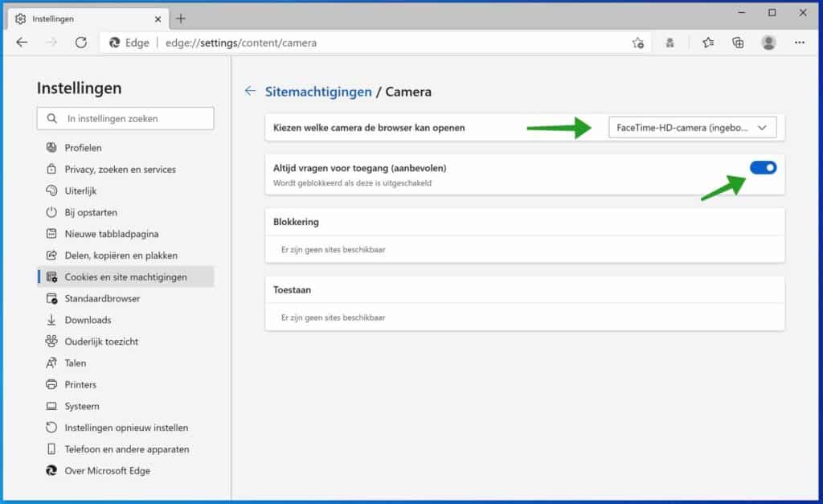Open the Printers settings section
823x504 pixels.
click(x=79, y=384)
